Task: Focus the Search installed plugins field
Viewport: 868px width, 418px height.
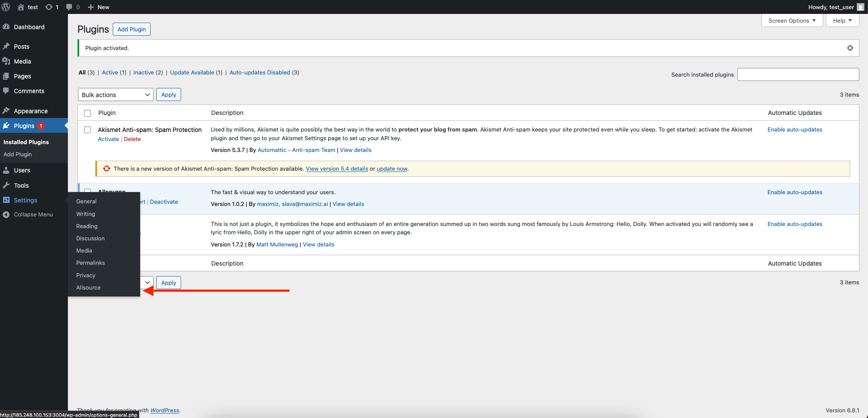Action: point(798,74)
